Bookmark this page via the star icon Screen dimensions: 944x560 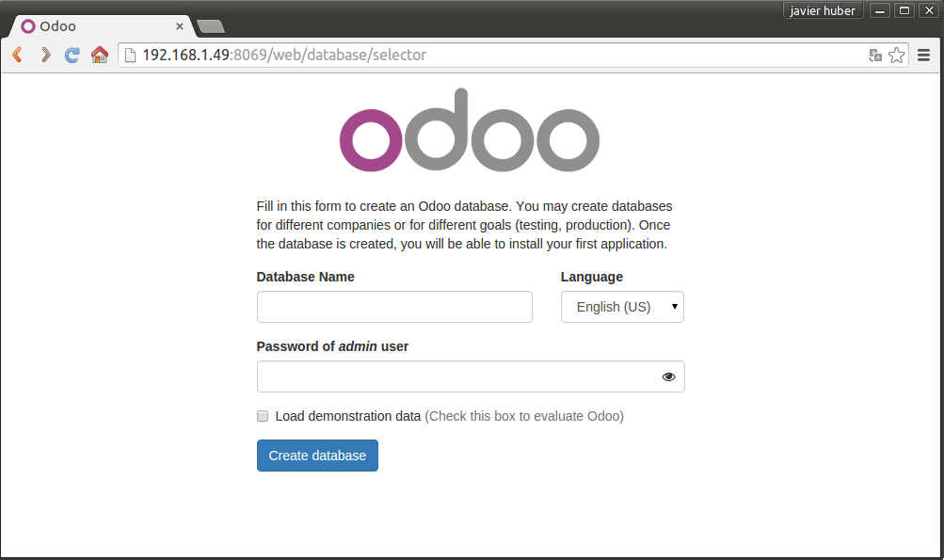pos(896,56)
